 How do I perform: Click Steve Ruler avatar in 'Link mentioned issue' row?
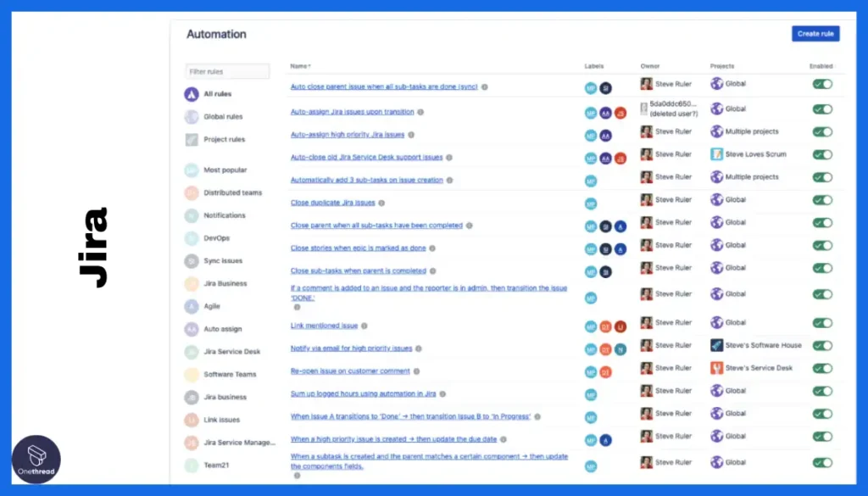[646, 322]
